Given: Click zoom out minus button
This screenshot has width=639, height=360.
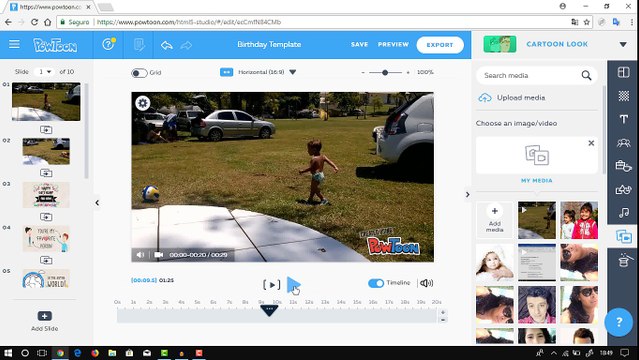Looking at the screenshot, I should click(x=363, y=73).
